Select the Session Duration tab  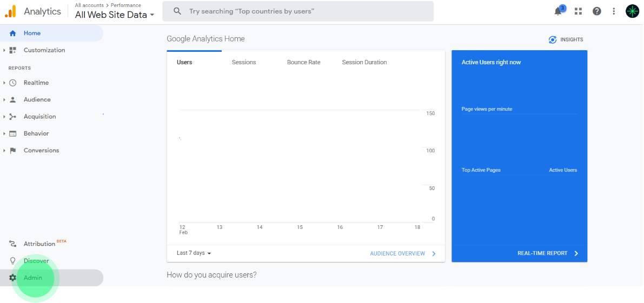point(364,62)
